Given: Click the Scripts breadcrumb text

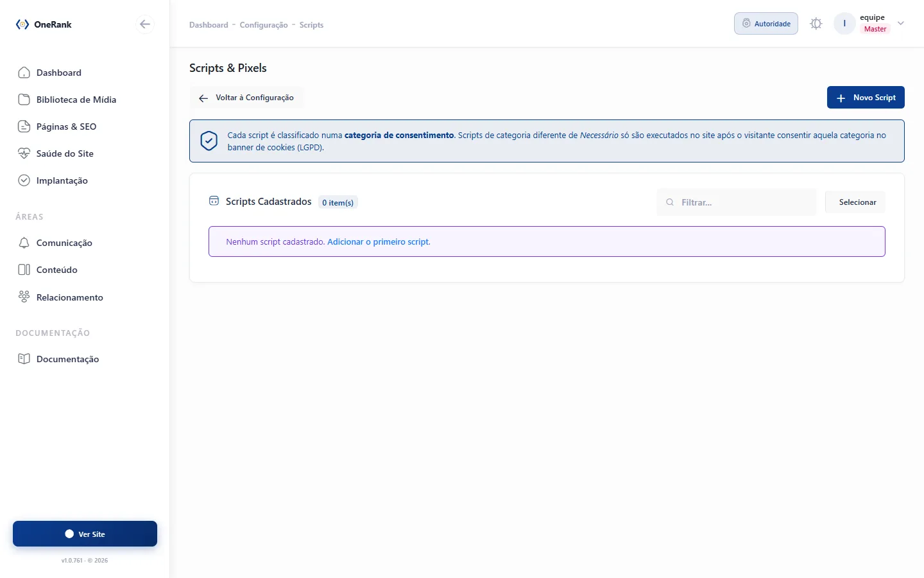Looking at the screenshot, I should [x=311, y=25].
